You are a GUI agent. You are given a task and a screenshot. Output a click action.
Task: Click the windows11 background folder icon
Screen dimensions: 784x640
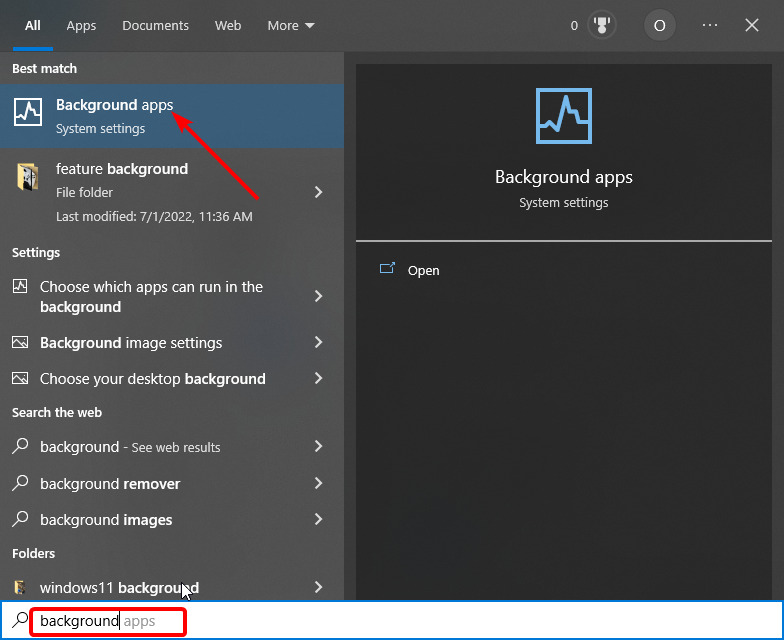point(20,587)
